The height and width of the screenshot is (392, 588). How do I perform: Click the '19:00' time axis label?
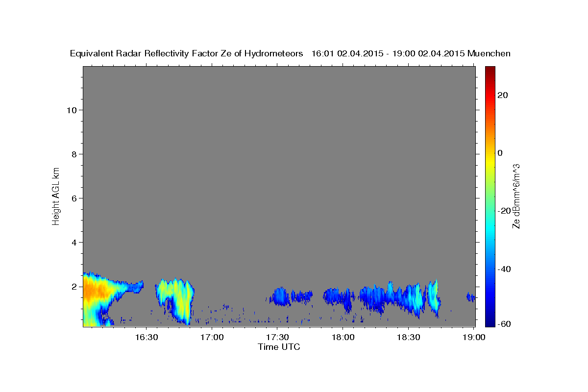[x=474, y=337]
